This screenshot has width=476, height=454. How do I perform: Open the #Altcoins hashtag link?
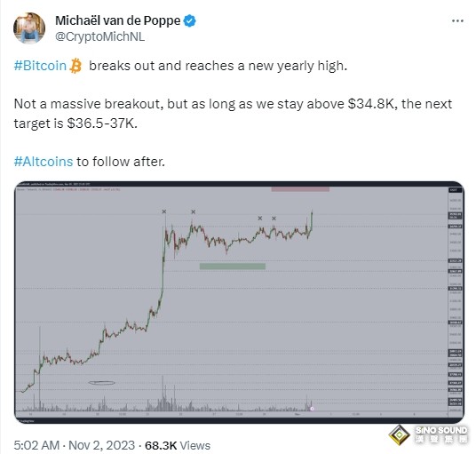pos(44,162)
